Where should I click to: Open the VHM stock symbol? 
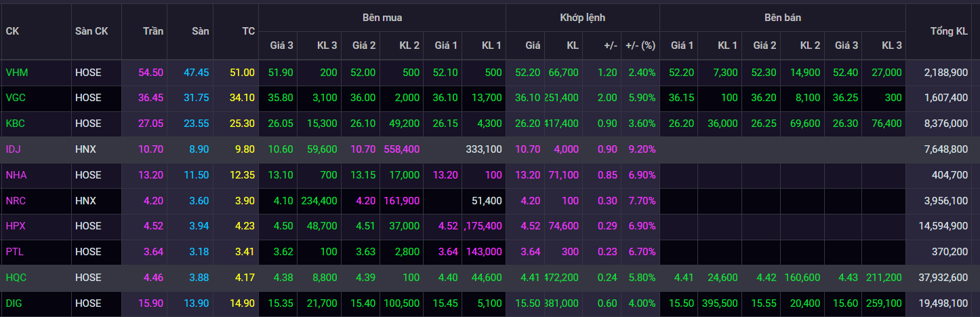click(17, 72)
